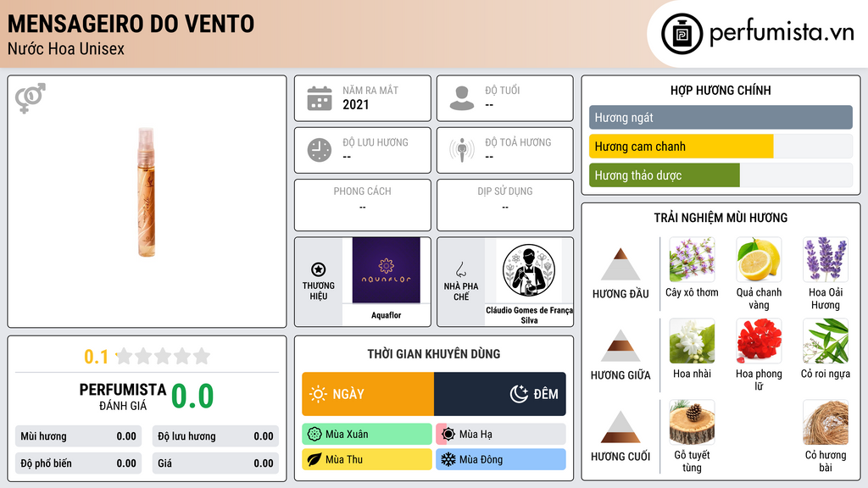This screenshot has height=488, width=868.
Task: Select the Mùa Đông season tag
Action: [x=501, y=459]
